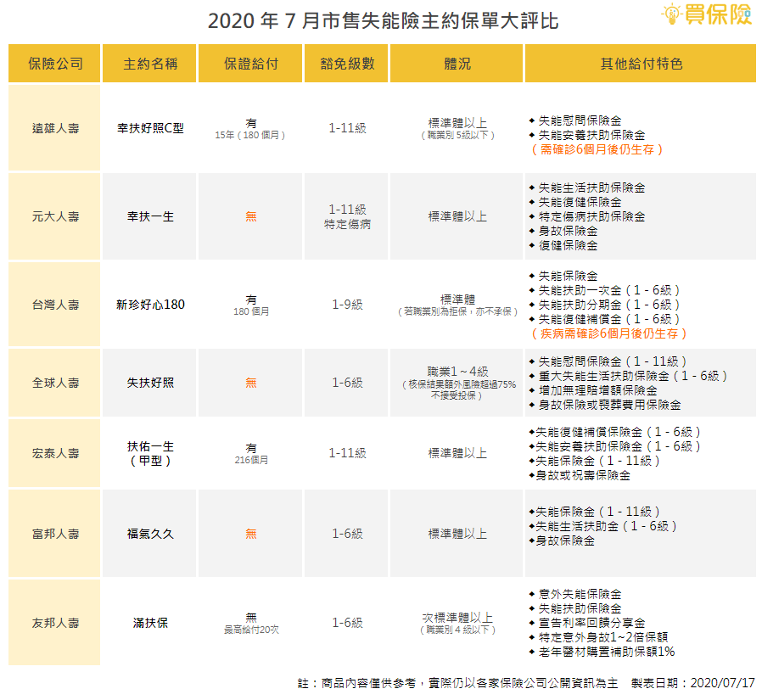Screen dimensions: 762x700
Task: Click the 全球人壽 company cell
Action: pyautogui.click(x=54, y=383)
